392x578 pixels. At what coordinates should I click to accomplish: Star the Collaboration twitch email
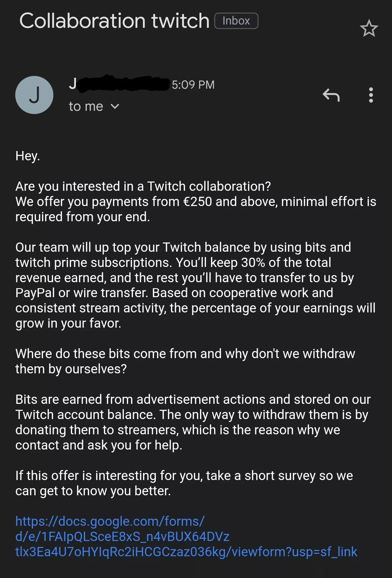(x=369, y=28)
